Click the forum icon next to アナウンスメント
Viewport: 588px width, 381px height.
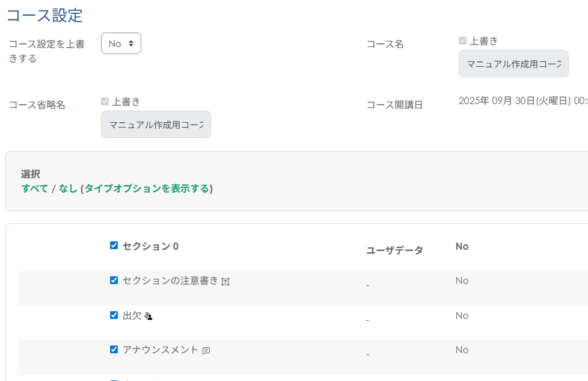click(x=206, y=350)
